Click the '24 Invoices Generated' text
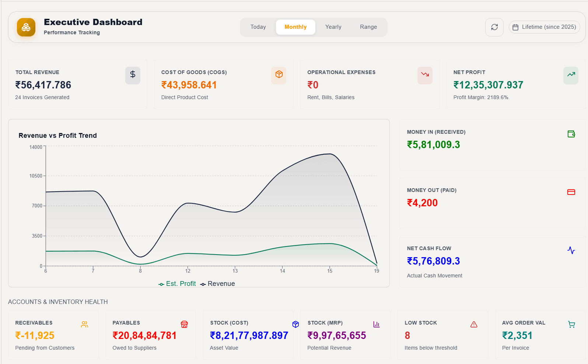This screenshot has height=364, width=588. coord(42,98)
